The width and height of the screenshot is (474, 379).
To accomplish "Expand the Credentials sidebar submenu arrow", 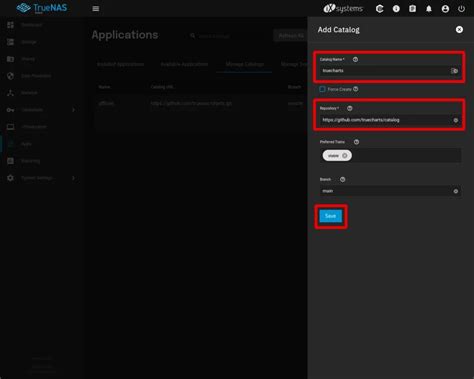I will click(x=73, y=110).
